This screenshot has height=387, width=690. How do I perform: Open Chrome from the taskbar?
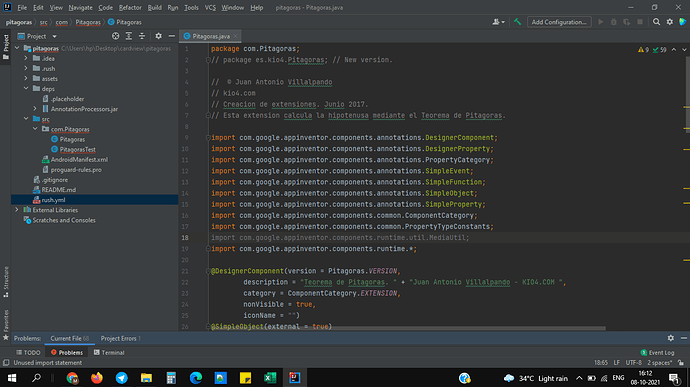[72, 378]
